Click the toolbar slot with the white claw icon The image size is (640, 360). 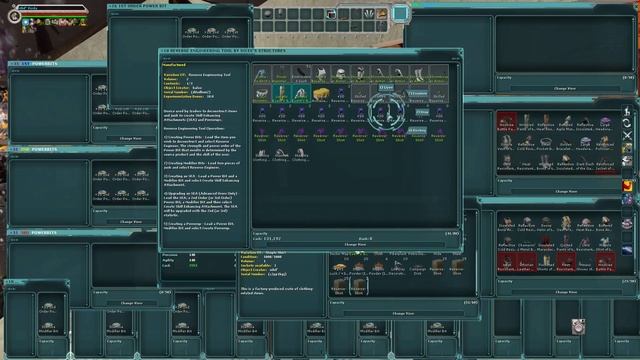point(369,14)
